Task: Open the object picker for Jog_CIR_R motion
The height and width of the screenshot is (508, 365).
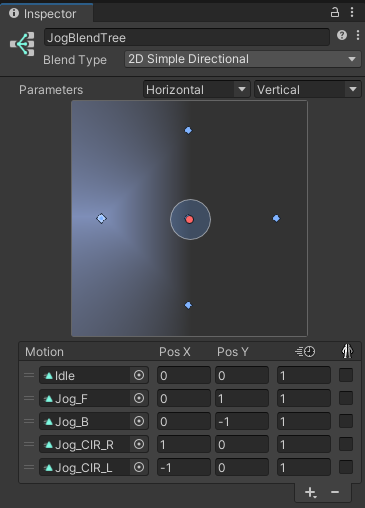Action: click(139, 444)
